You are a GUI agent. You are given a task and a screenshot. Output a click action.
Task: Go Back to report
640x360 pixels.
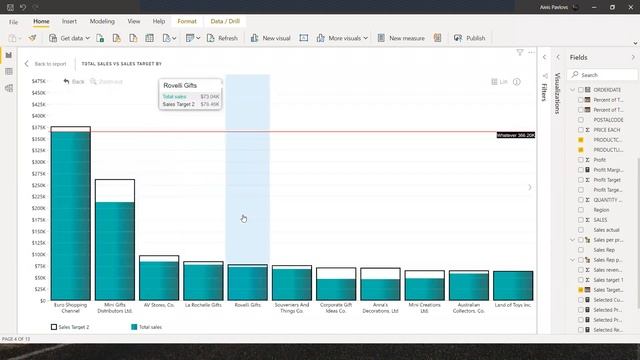pos(45,64)
